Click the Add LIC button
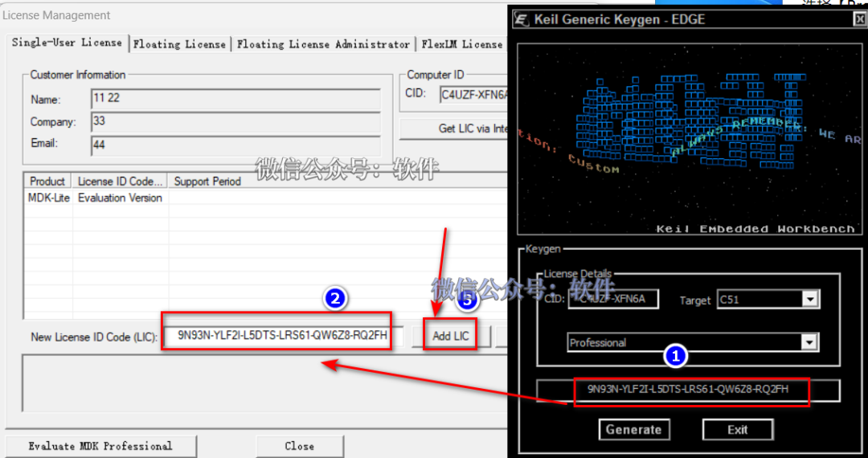Viewport: 868px width, 458px height. click(x=451, y=336)
